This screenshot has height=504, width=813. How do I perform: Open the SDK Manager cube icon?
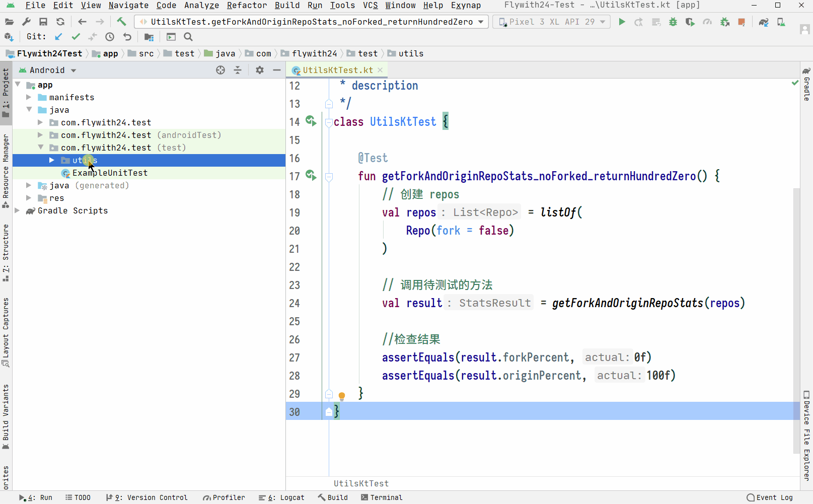[x=9, y=37]
